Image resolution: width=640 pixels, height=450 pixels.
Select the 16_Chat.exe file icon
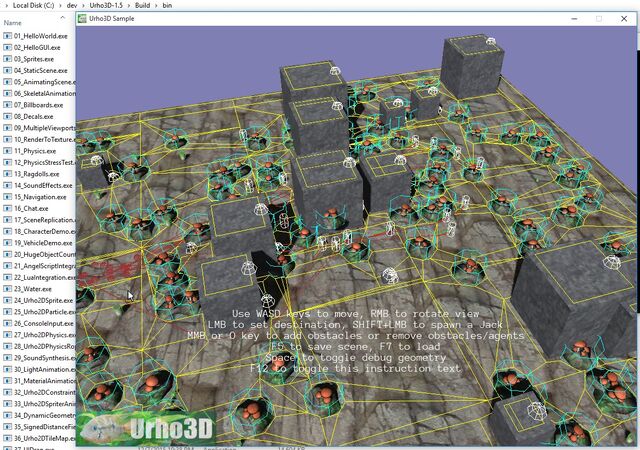(7, 208)
